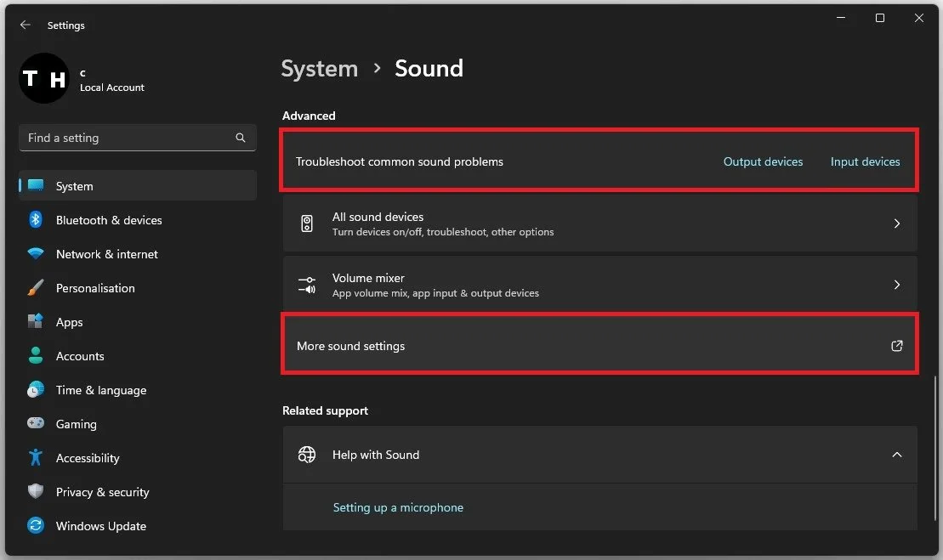Click the back arrow in the title bar

(26, 25)
